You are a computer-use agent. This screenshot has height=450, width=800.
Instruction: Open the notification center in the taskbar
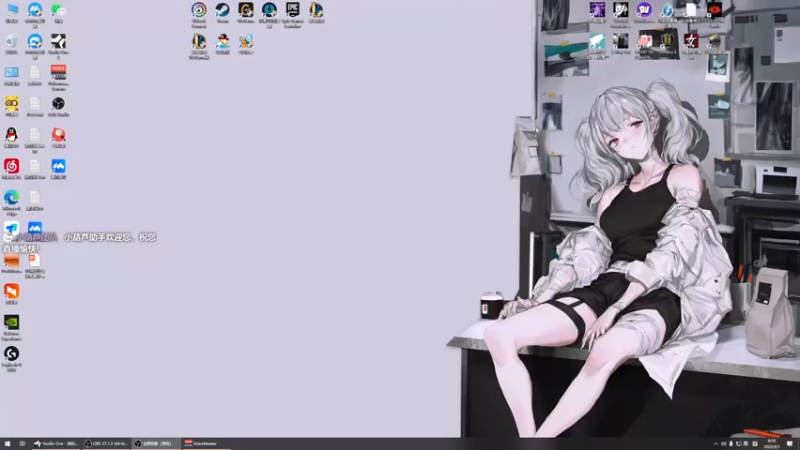coord(790,443)
